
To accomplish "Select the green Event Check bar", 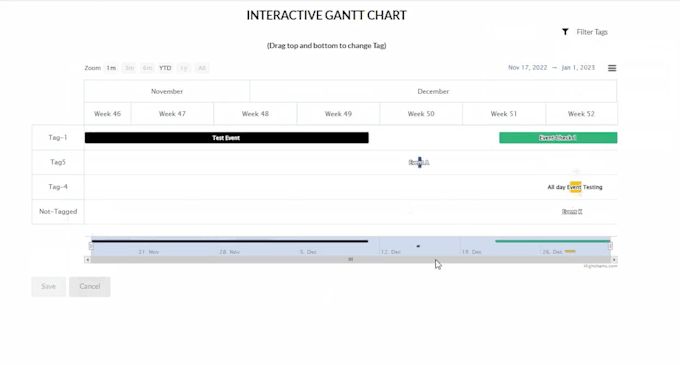I will point(558,138).
